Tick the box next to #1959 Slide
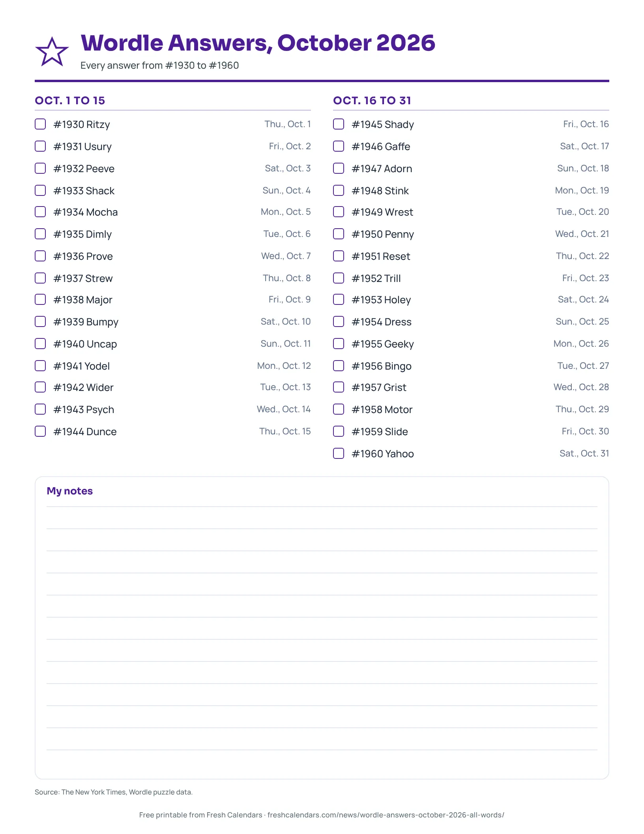Viewport: 644px width, 834px height. 339,431
